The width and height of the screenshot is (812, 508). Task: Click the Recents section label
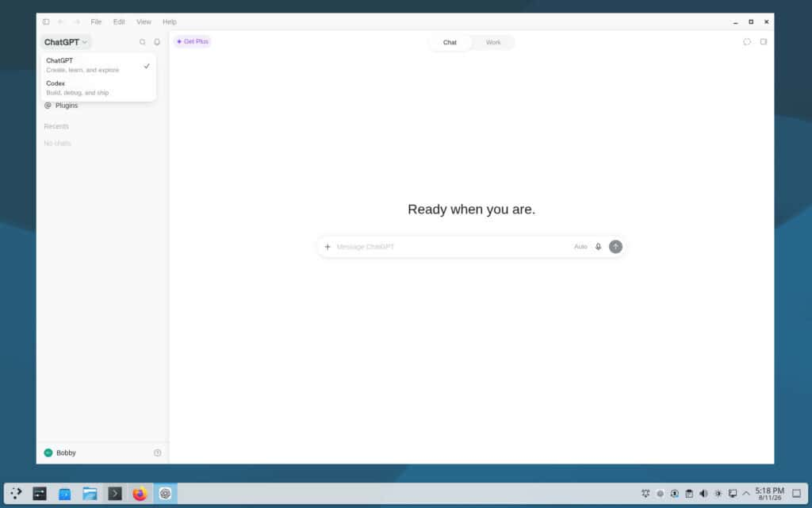[56, 126]
